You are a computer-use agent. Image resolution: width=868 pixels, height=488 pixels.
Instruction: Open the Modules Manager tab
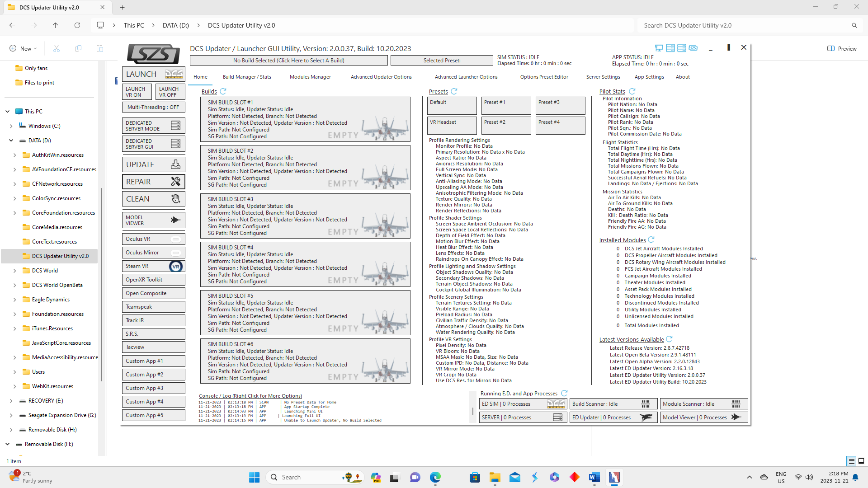pos(310,77)
